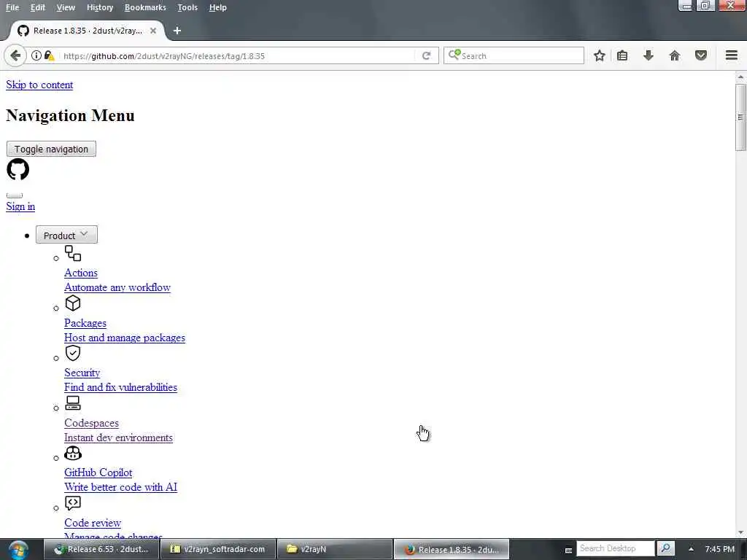Follow the Skip to content link
This screenshot has height=560, width=747.
click(39, 85)
